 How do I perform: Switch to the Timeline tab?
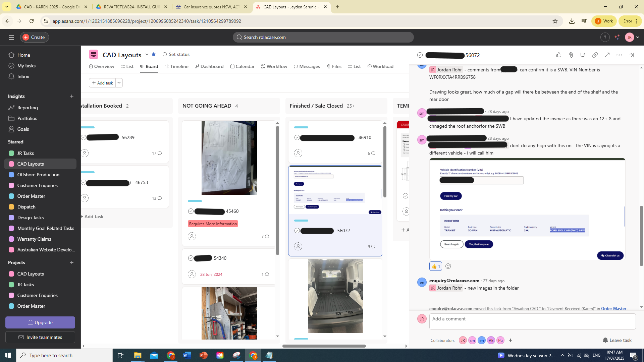(x=176, y=66)
